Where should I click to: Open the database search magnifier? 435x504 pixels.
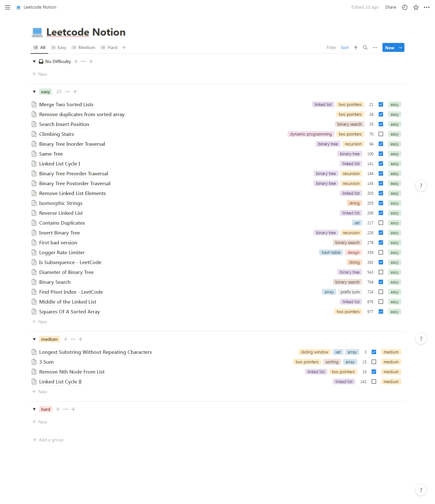pyautogui.click(x=365, y=47)
